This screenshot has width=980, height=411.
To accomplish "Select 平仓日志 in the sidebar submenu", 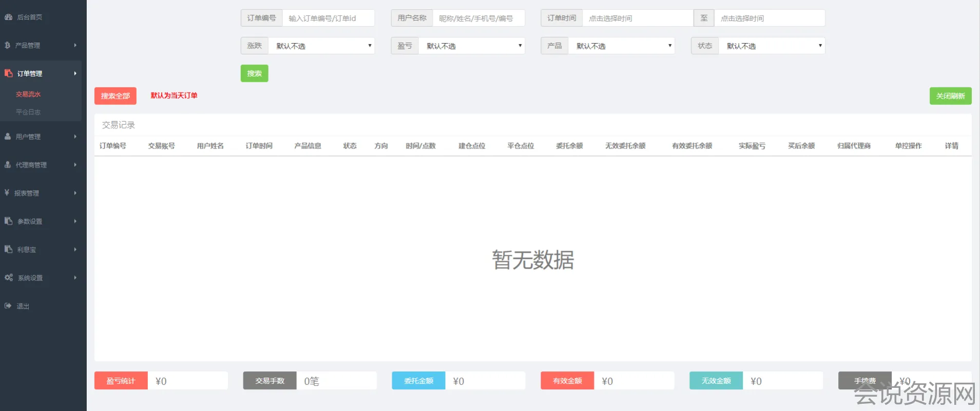I will (x=28, y=112).
